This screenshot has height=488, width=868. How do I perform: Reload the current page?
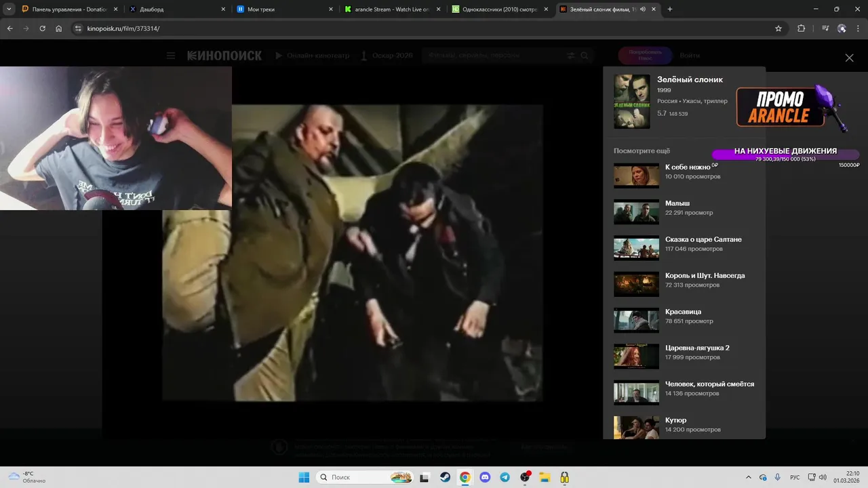(42, 28)
